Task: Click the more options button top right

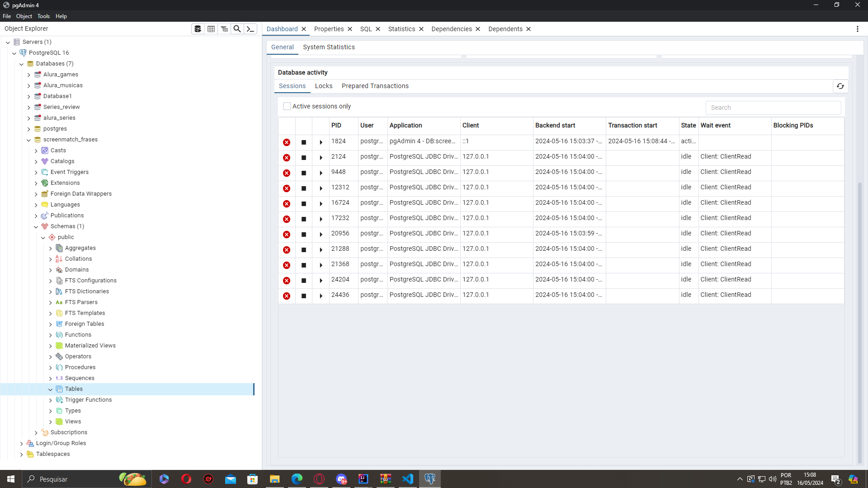Action: click(x=857, y=28)
